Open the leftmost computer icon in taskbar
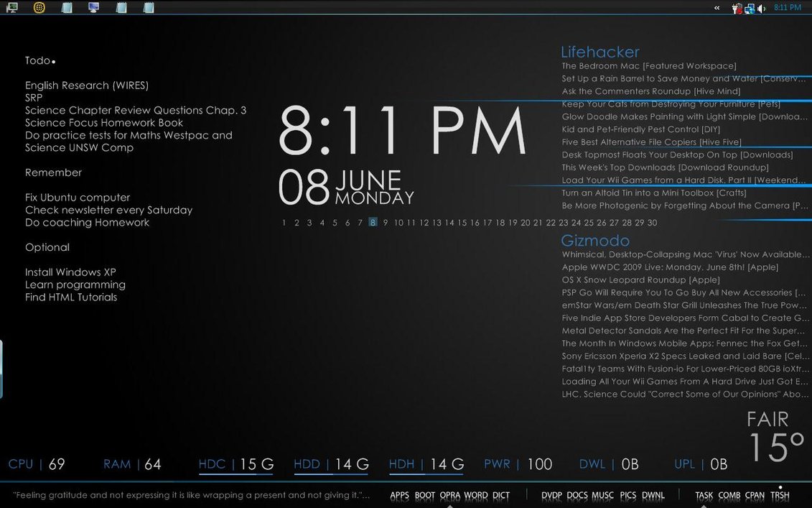Viewport: 812px width, 508px height. [x=12, y=8]
